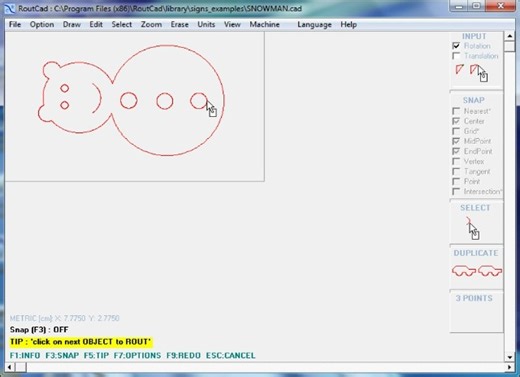The height and width of the screenshot is (377, 520).
Task: Click the 'Snap (F3) : OFF' status text
Action: click(x=39, y=330)
